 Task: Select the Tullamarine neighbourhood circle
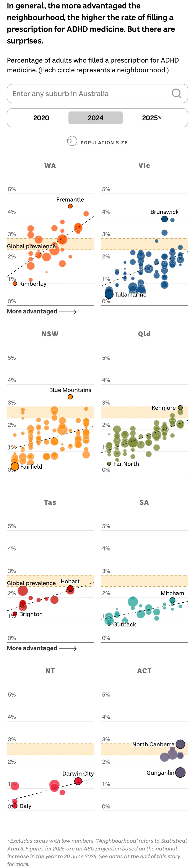tap(109, 294)
